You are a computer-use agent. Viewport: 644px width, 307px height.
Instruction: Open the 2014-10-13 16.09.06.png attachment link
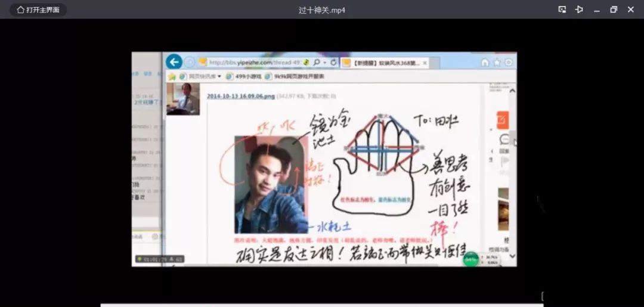(x=240, y=96)
